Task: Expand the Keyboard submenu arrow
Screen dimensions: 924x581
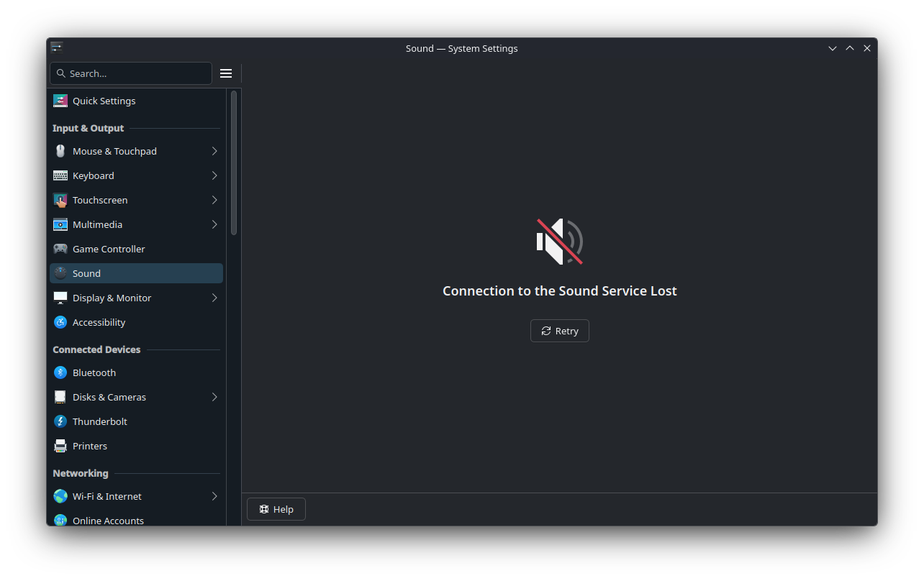Action: (214, 175)
